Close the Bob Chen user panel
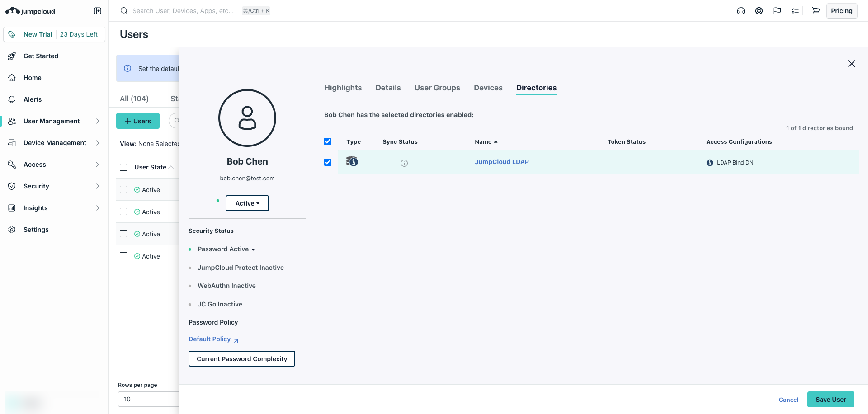This screenshot has height=414, width=868. tap(851, 64)
